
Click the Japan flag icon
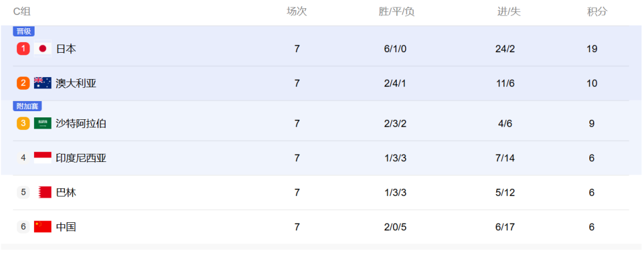[x=43, y=49]
